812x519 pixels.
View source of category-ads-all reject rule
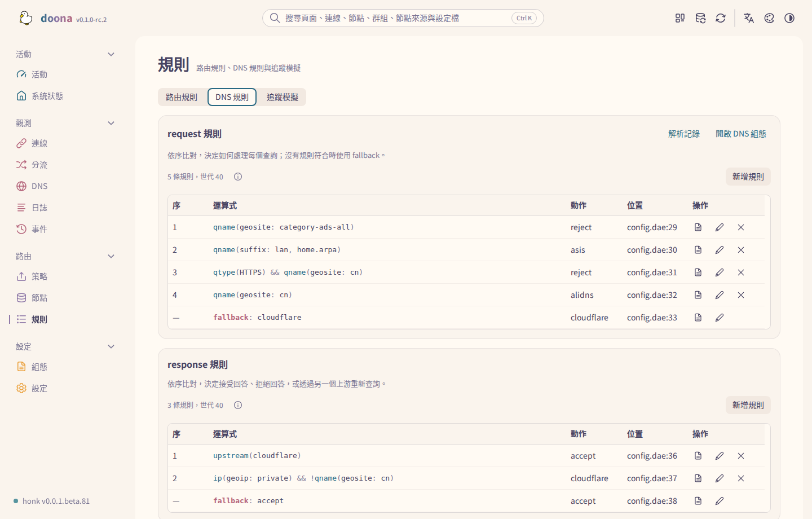point(698,227)
